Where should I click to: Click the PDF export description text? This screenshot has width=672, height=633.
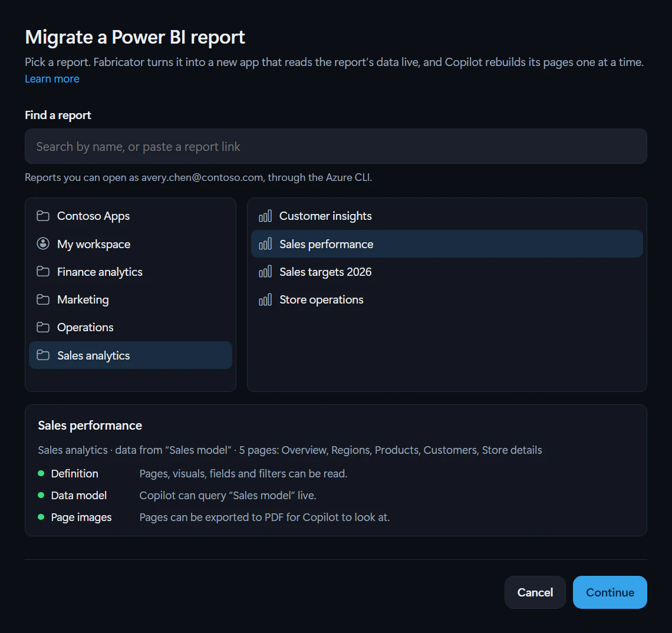click(x=265, y=517)
